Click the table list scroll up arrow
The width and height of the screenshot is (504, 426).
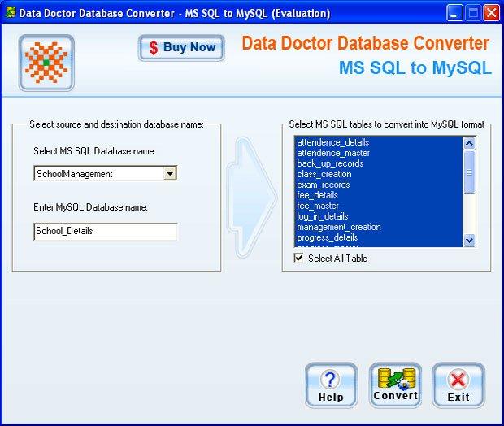coord(469,143)
